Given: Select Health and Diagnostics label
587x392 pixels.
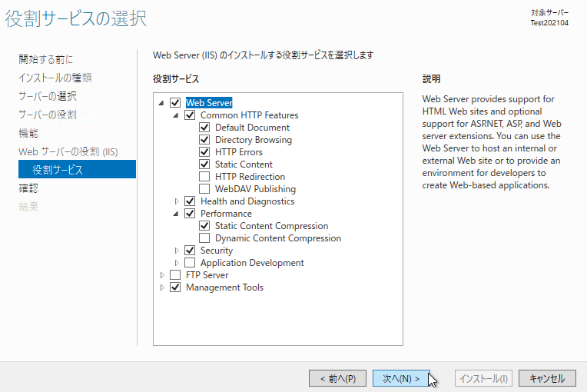Looking at the screenshot, I should tap(247, 201).
